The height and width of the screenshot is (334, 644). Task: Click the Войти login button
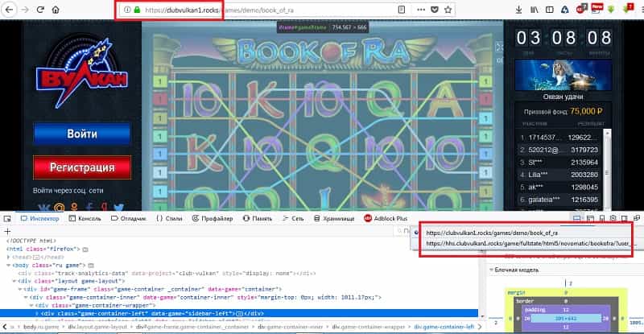[x=81, y=134]
